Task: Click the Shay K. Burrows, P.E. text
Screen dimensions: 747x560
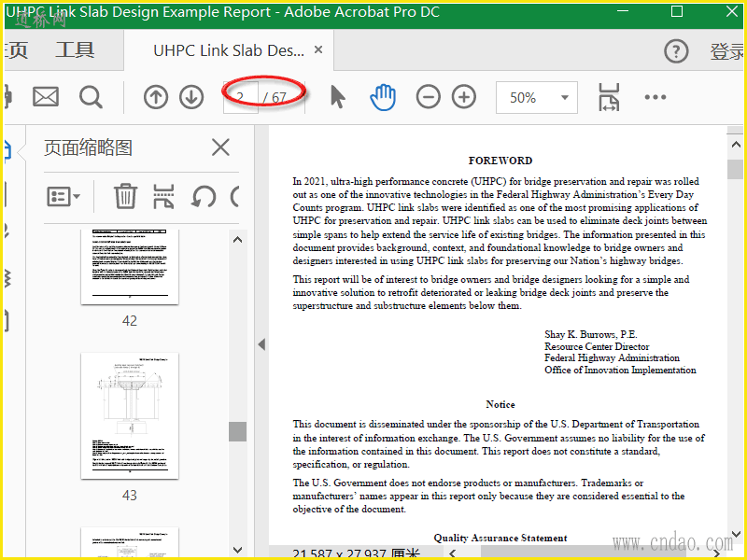Action: [591, 334]
